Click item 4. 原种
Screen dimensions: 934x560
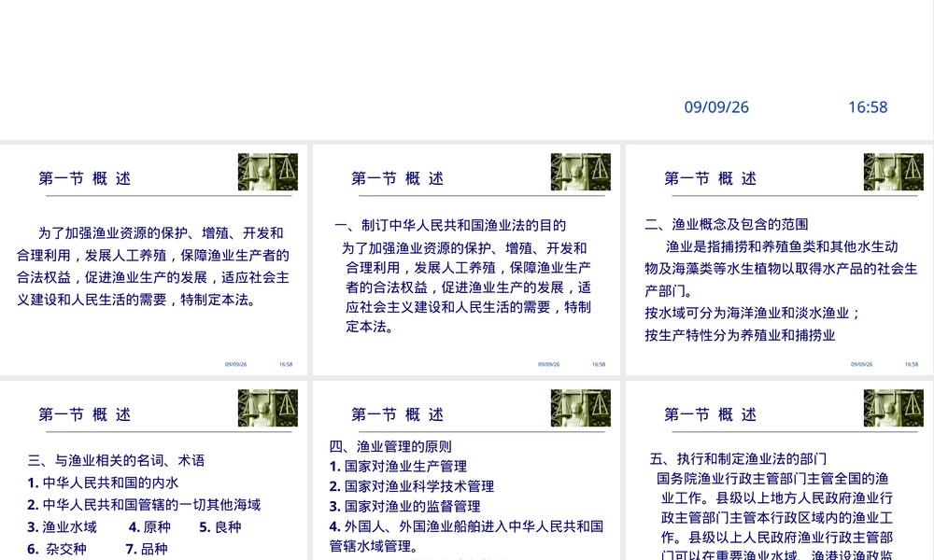coord(149,527)
